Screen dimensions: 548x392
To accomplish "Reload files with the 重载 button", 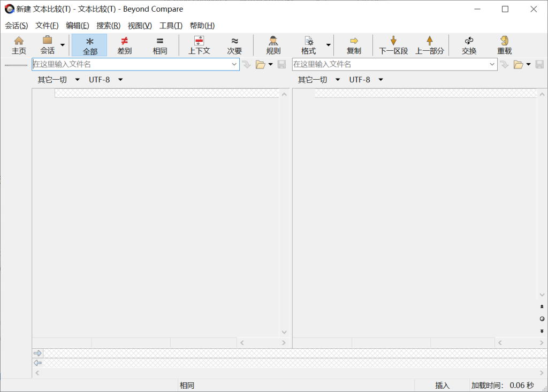I will point(504,45).
